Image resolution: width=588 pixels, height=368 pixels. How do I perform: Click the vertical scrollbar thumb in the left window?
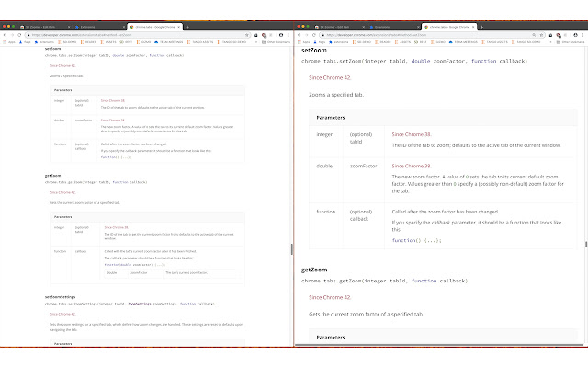point(292,249)
